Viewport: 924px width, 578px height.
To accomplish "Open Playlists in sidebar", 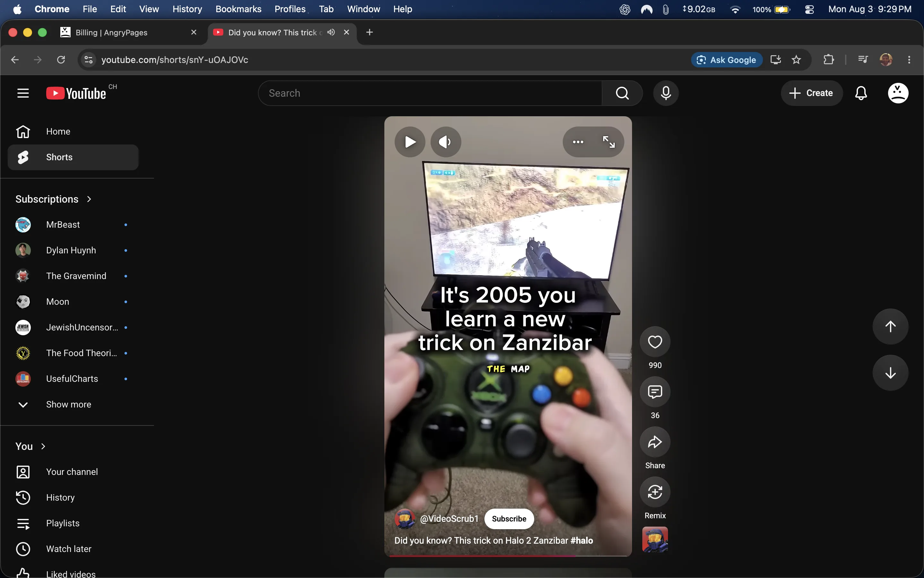I will pyautogui.click(x=73, y=523).
